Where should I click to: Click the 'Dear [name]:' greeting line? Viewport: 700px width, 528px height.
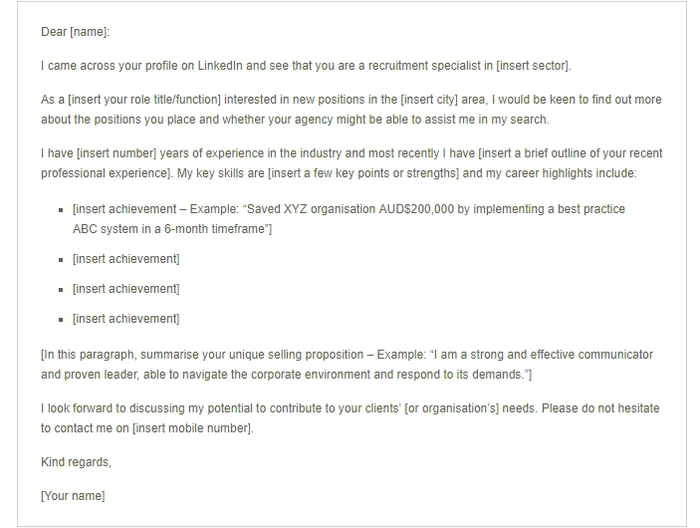pos(75,32)
